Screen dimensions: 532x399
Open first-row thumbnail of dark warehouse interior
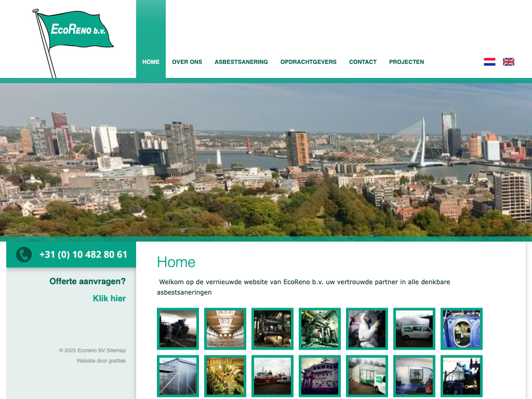pos(178,329)
